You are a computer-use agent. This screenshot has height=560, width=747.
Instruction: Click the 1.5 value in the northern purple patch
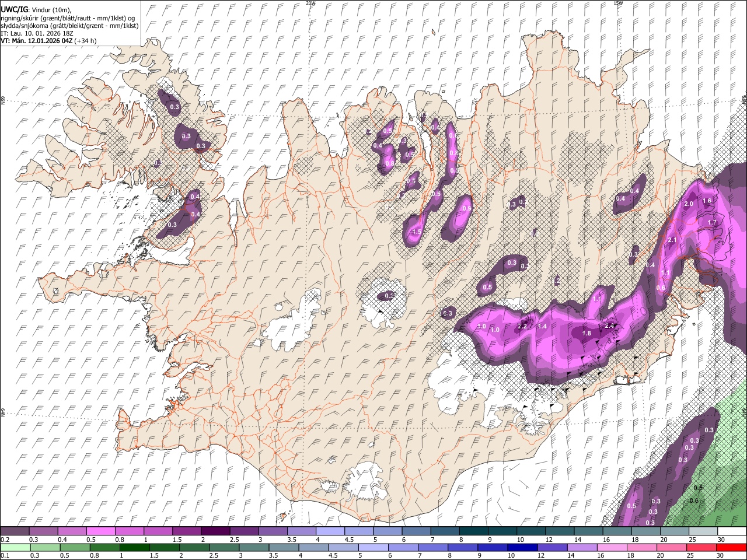(x=417, y=232)
